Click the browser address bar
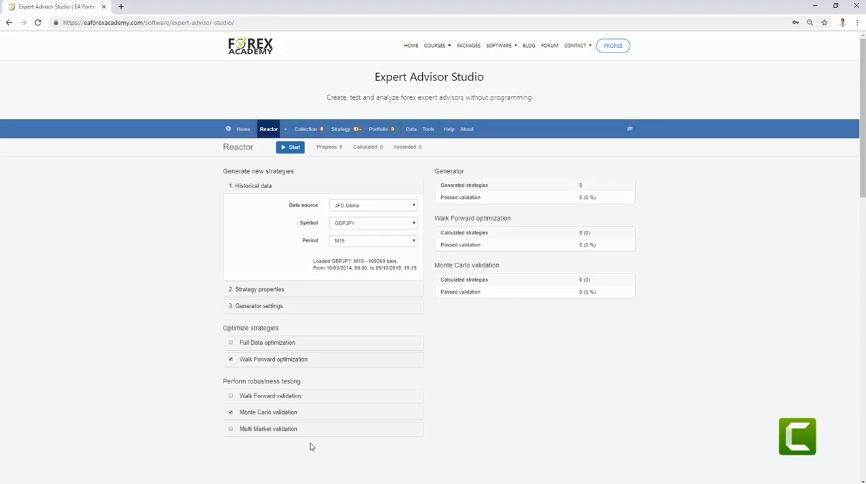The image size is (866, 484). click(x=420, y=23)
